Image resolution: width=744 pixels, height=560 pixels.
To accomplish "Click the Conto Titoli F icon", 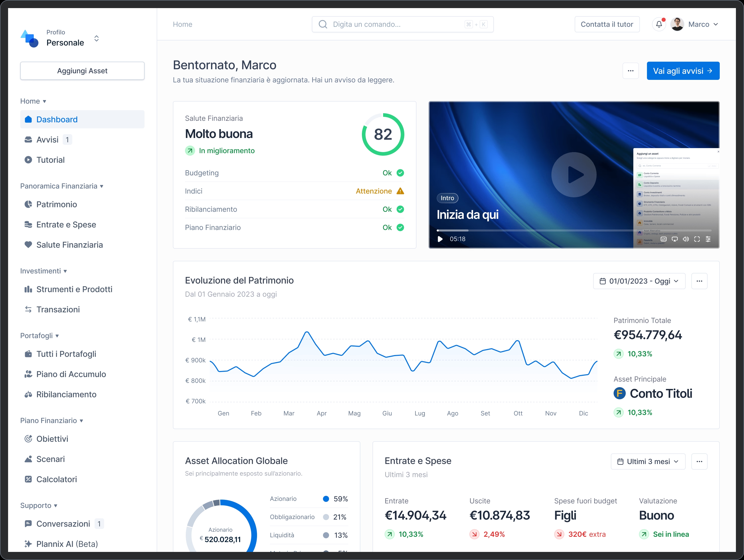I will (620, 393).
